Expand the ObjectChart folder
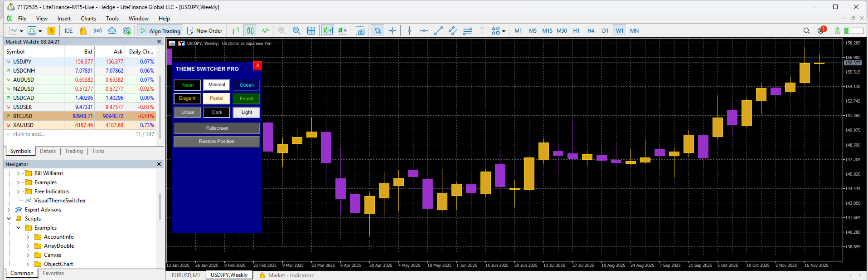Screen dimensions: 868x280 point(28,264)
